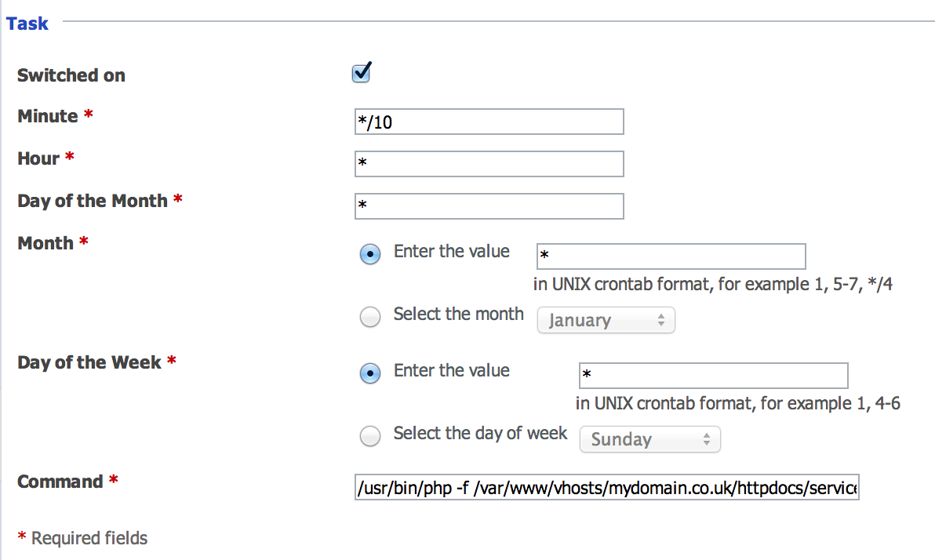Click the 'Select the month' label text
This screenshot has height=560, width=935.
(x=459, y=314)
